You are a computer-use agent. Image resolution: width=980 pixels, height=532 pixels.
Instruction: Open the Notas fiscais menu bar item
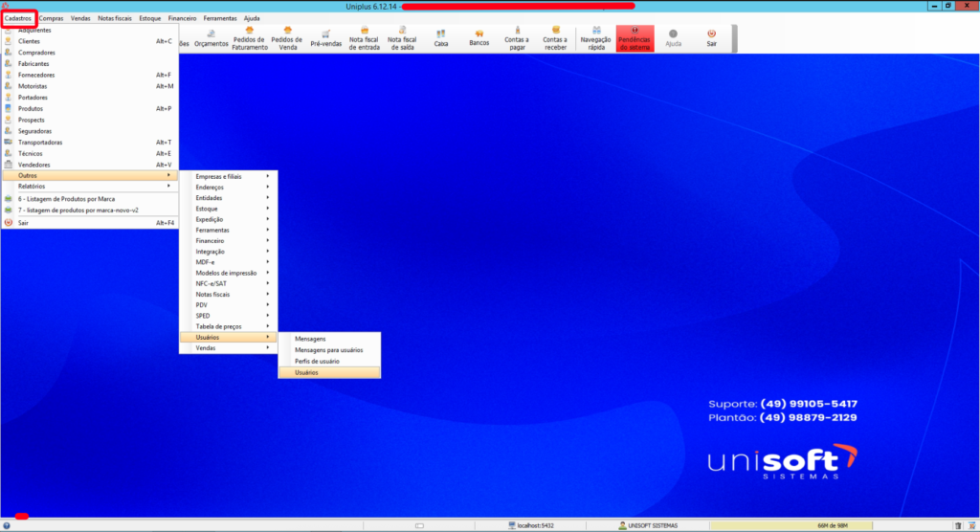pos(117,18)
